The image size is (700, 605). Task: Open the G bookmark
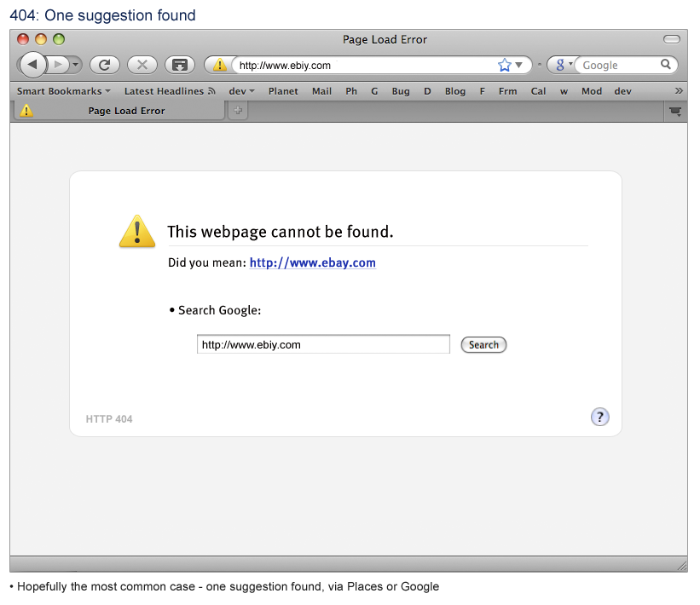coord(374,91)
